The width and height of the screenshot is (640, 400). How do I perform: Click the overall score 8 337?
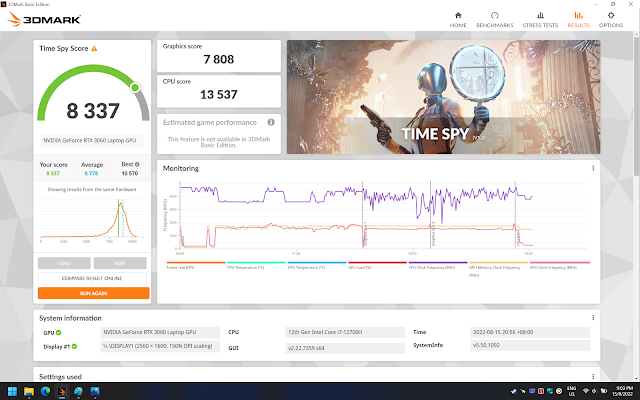click(93, 111)
